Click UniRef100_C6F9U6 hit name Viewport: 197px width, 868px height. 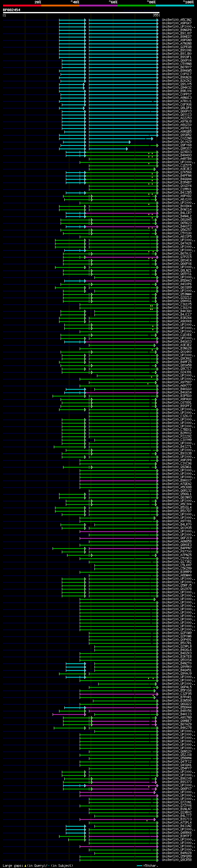tap(177, 104)
